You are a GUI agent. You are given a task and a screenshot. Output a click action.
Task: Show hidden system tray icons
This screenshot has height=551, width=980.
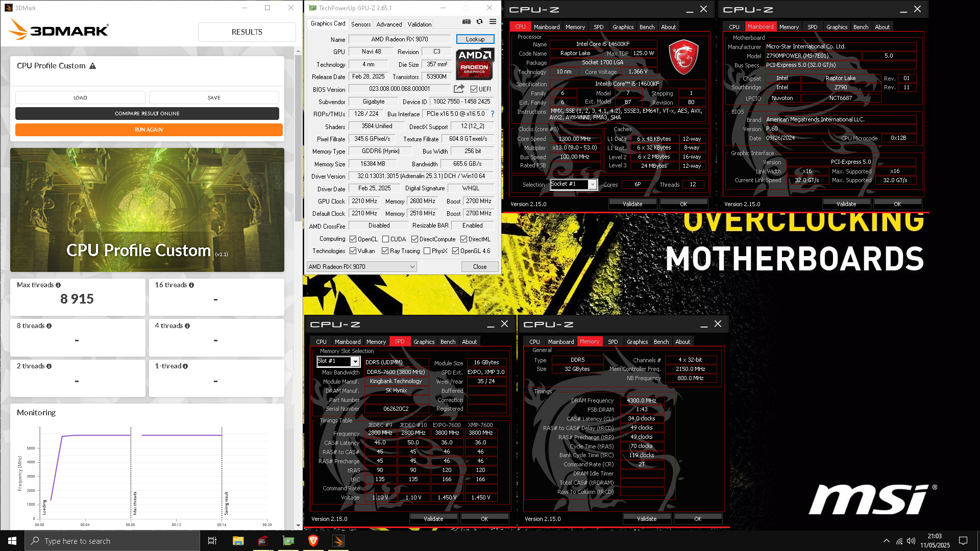887,541
